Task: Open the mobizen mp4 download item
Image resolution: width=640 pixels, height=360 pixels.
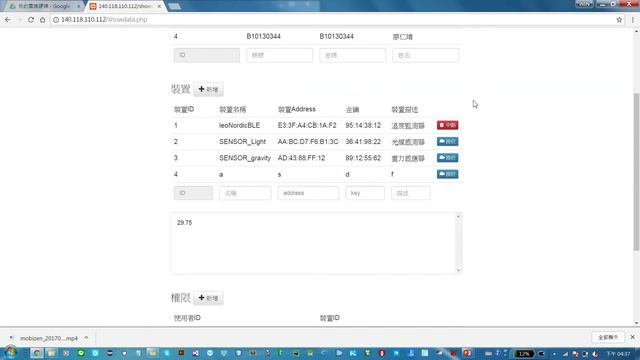Action: coord(49,338)
